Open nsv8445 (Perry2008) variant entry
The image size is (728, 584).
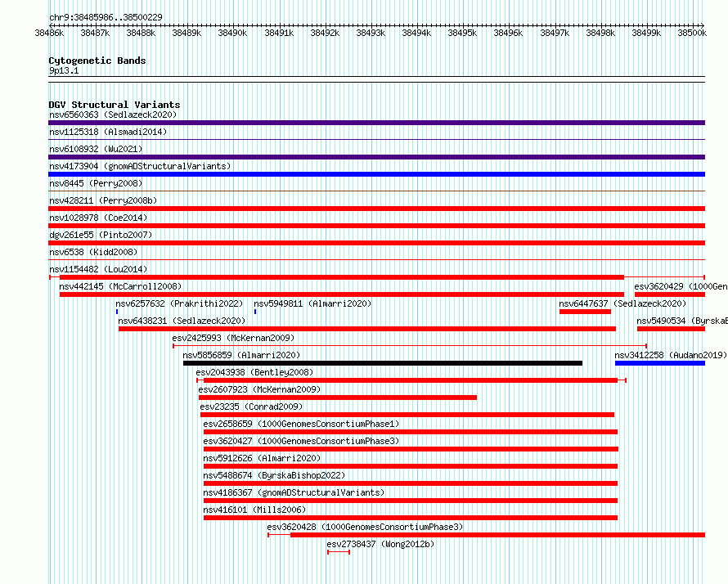point(96,183)
